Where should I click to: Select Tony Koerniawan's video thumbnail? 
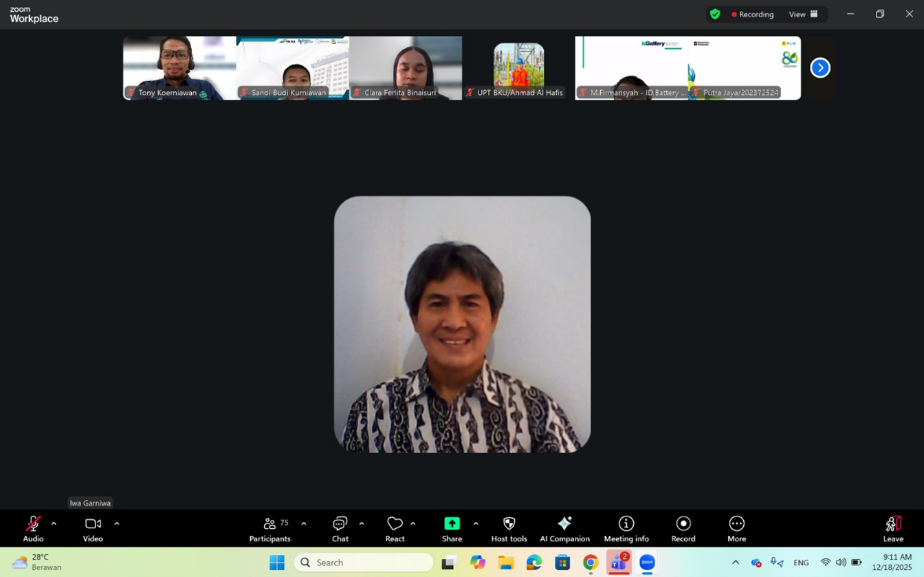point(179,67)
